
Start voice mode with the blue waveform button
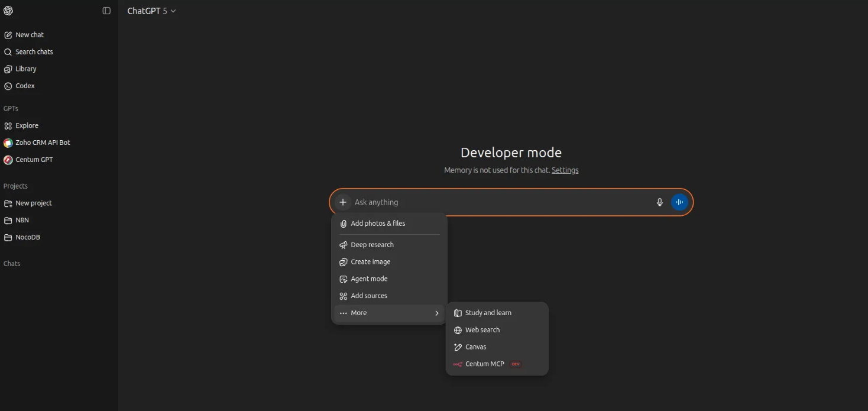(679, 202)
